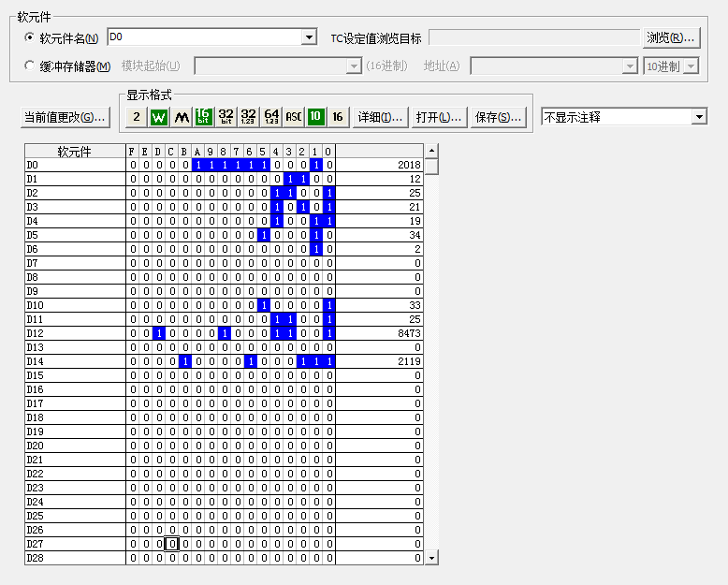The image size is (728, 585).
Task: Click the 保存 save button
Action: point(498,117)
